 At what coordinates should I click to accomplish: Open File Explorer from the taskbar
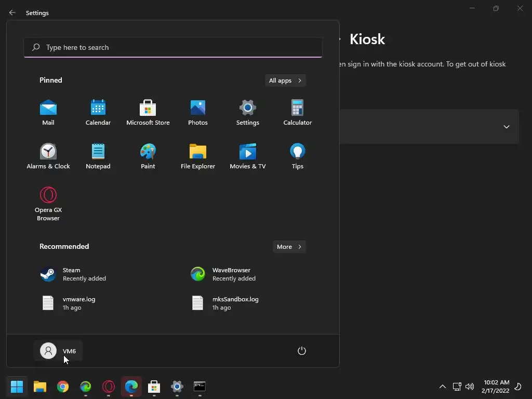click(39, 387)
